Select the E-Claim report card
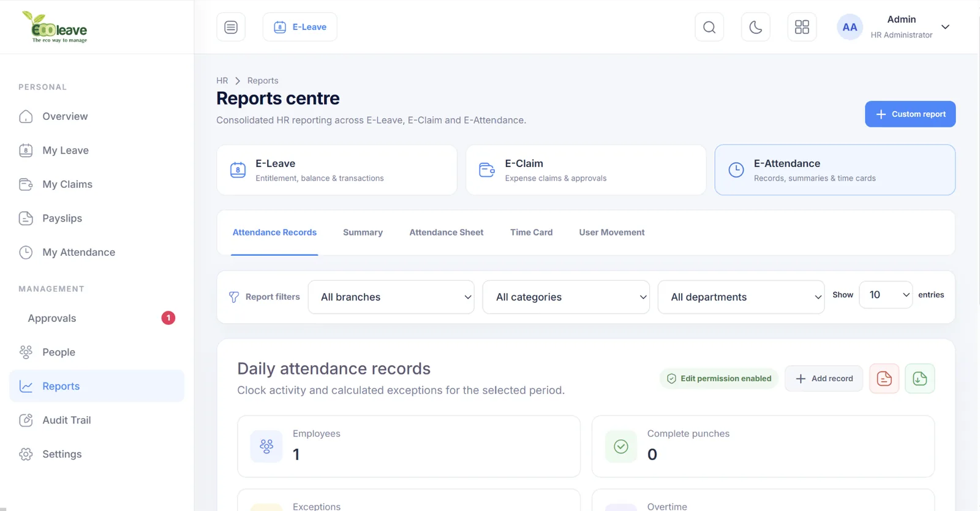The image size is (980, 511). 586,170
